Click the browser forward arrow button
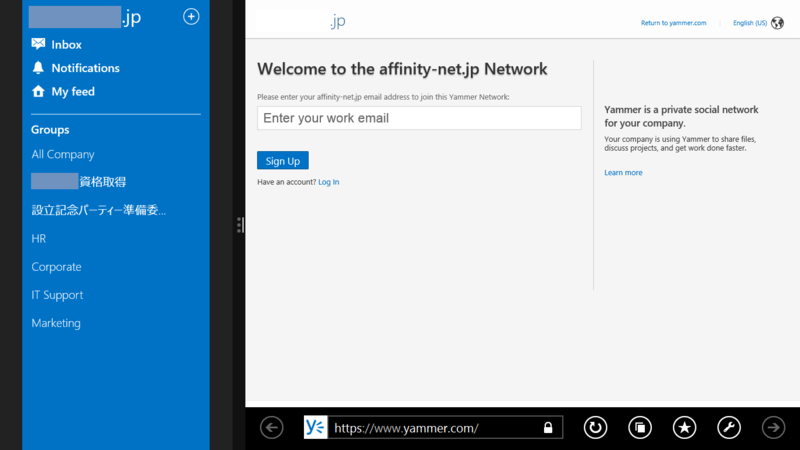The image size is (800, 450). pyautogui.click(x=773, y=428)
